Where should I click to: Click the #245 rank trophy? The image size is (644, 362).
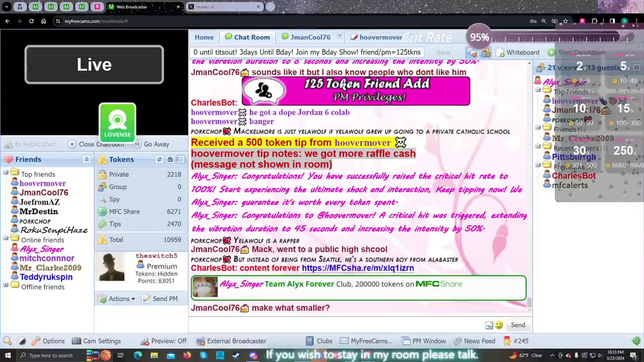[516, 341]
